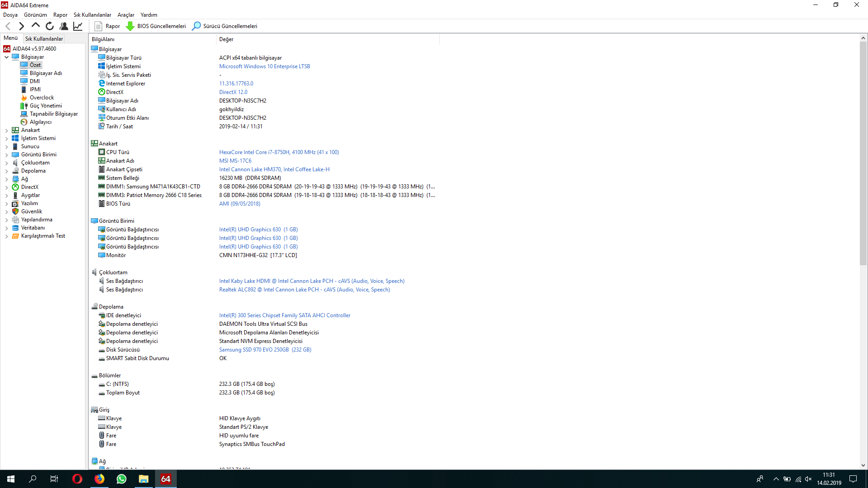The height and width of the screenshot is (488, 868).
Task: Open Opera from the taskbar
Action: [77, 479]
